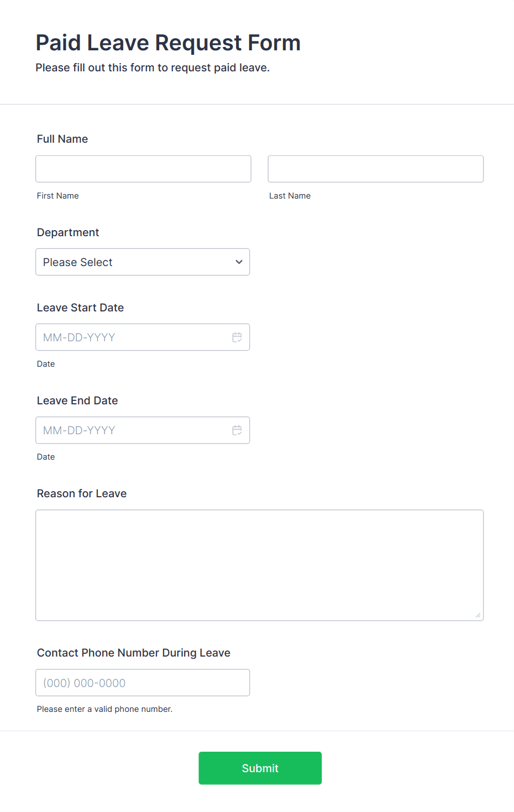Click the Department label
514x812 pixels.
click(68, 232)
